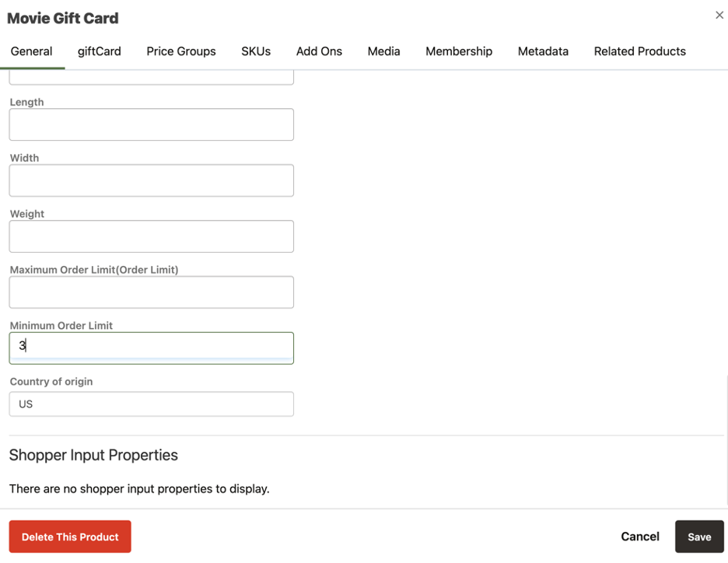Viewport: 728px width, 563px height.
Task: Click the General tab
Action: click(x=32, y=51)
